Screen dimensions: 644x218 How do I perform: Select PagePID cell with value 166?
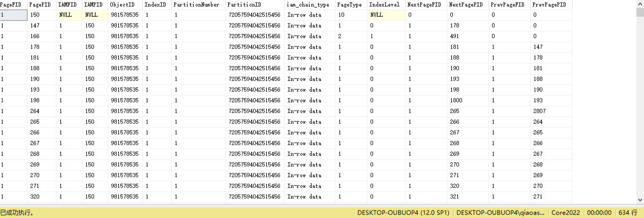point(42,36)
